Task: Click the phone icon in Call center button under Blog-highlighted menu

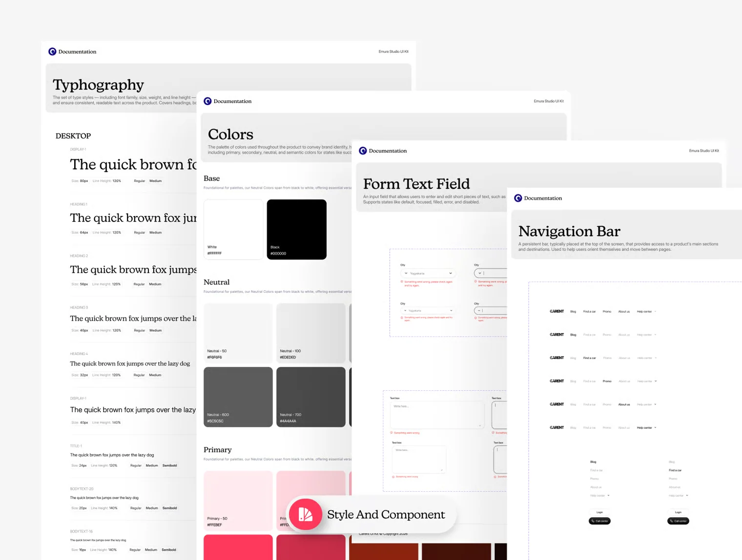Action: (x=593, y=521)
